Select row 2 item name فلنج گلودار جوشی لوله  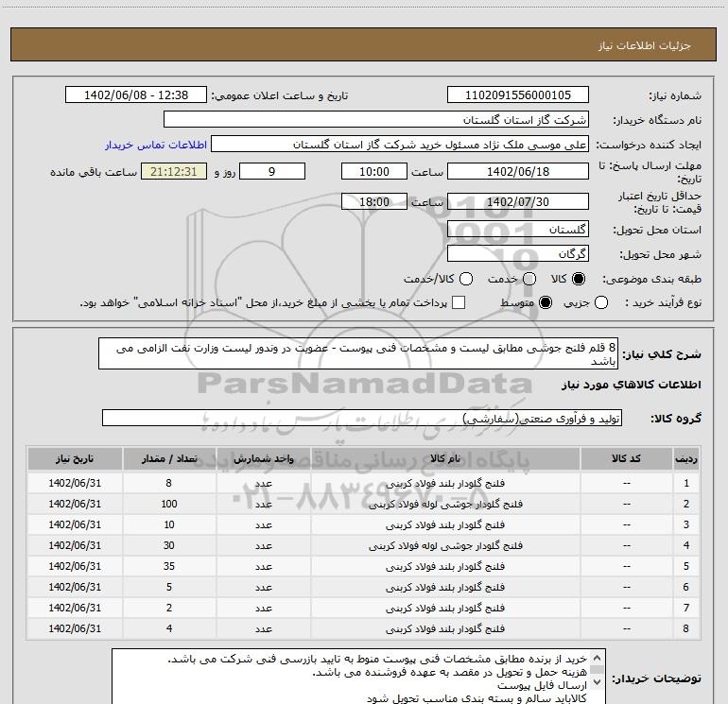pyautogui.click(x=445, y=504)
